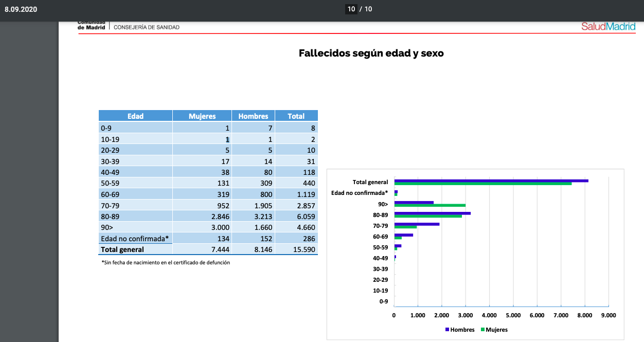
Task: Click the Mujeres legend color swatch
Action: pyautogui.click(x=482, y=329)
